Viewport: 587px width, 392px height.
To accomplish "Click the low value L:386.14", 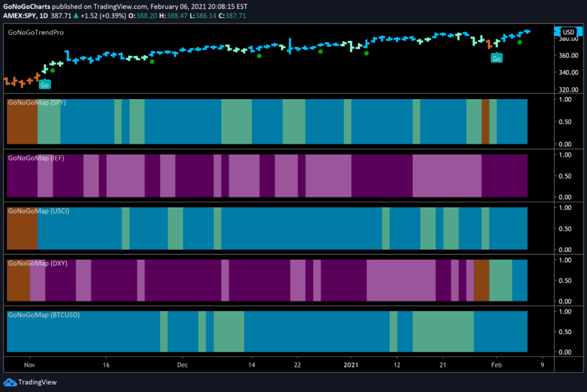I will [203, 15].
